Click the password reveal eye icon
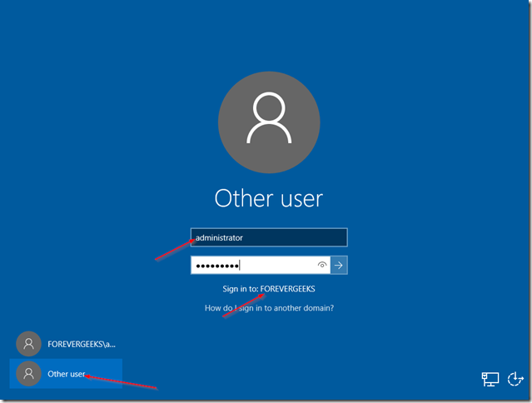Screen dimensions: 532x403 321,266
